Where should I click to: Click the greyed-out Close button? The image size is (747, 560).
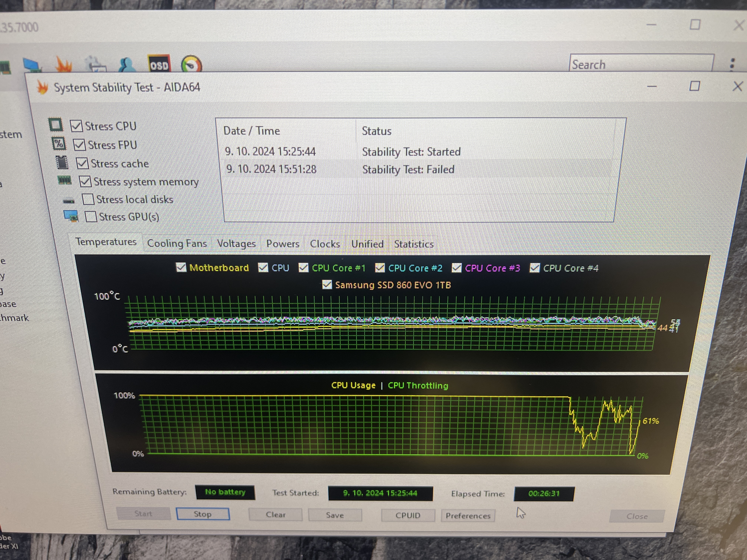click(x=637, y=516)
